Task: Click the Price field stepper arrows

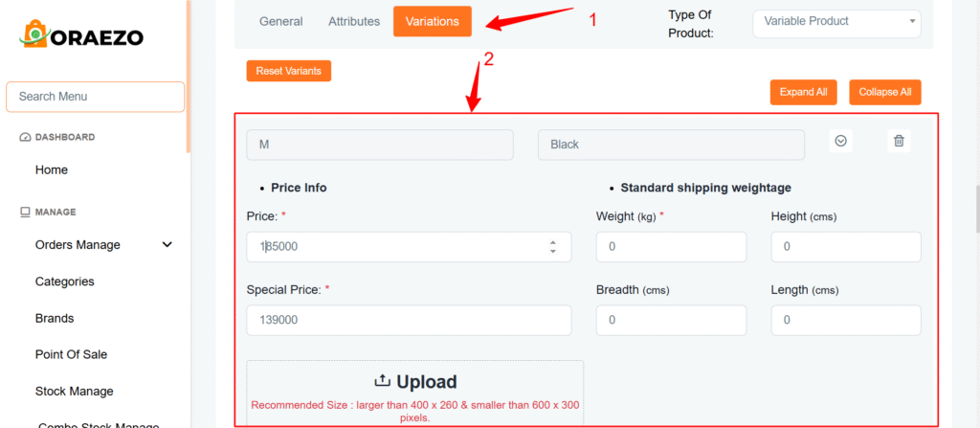Action: 553,246
